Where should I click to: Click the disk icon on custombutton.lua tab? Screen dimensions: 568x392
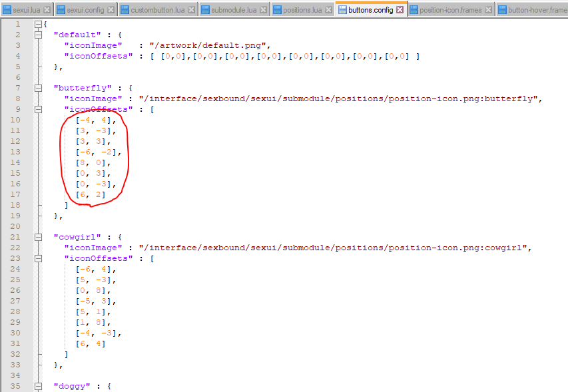click(125, 10)
